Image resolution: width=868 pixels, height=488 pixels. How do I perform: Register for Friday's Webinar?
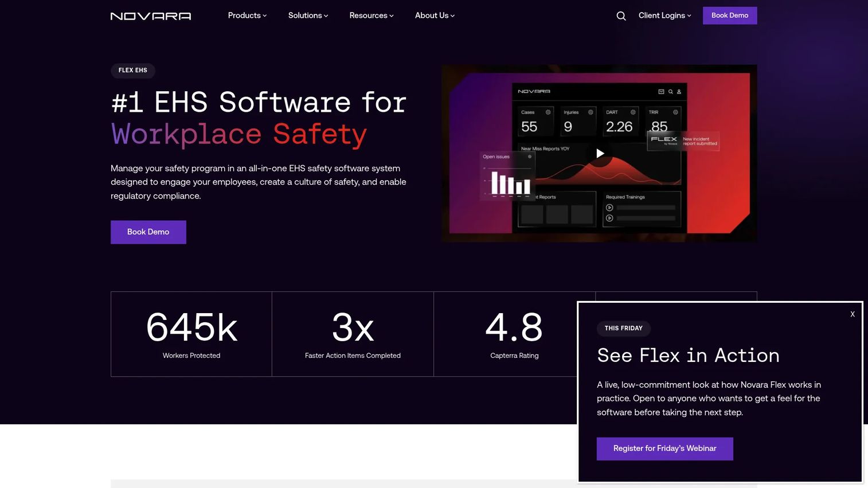coord(665,449)
